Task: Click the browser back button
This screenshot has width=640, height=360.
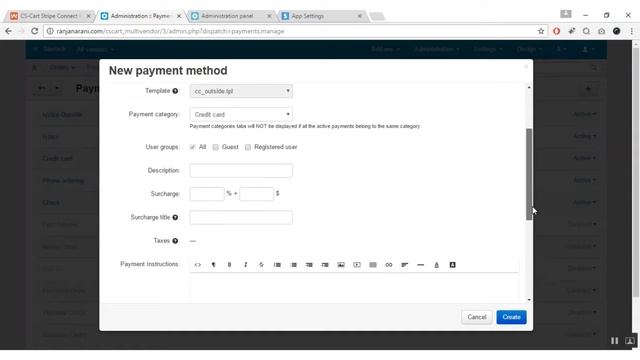Action: tap(9, 31)
